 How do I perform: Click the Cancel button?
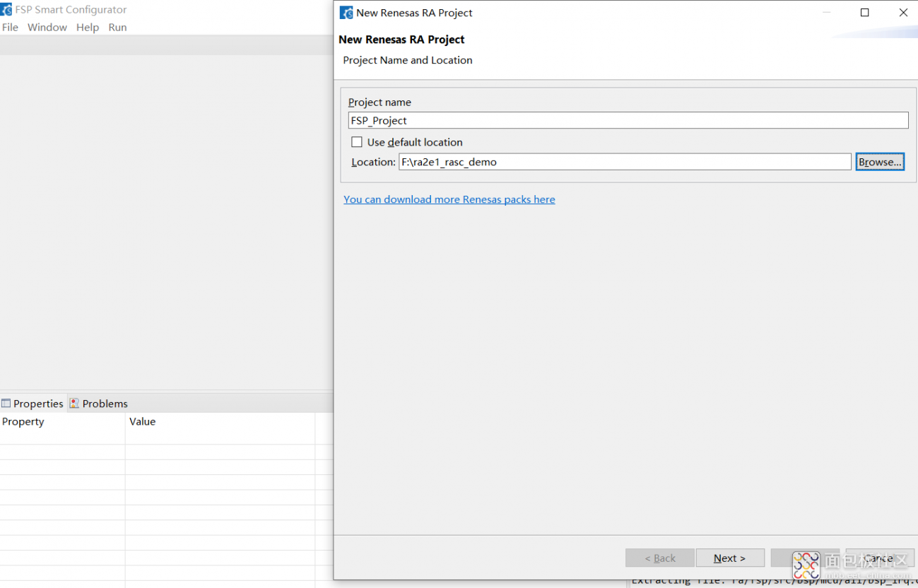pos(880,558)
